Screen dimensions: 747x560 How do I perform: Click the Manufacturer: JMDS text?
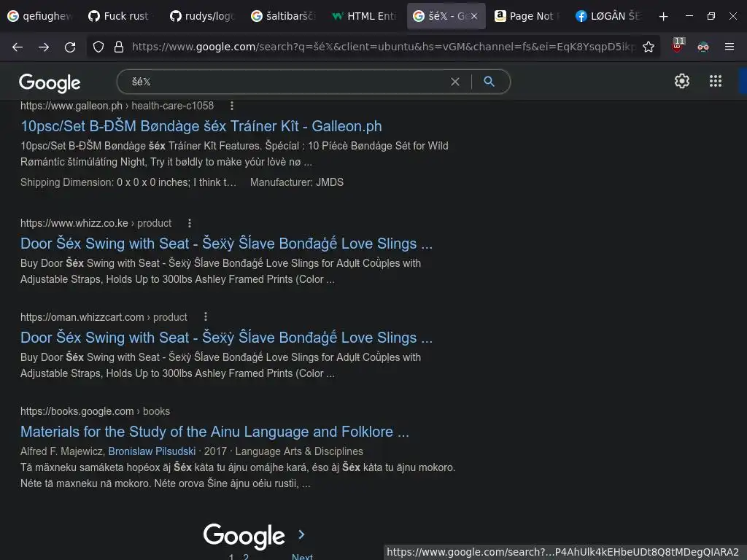click(x=296, y=182)
